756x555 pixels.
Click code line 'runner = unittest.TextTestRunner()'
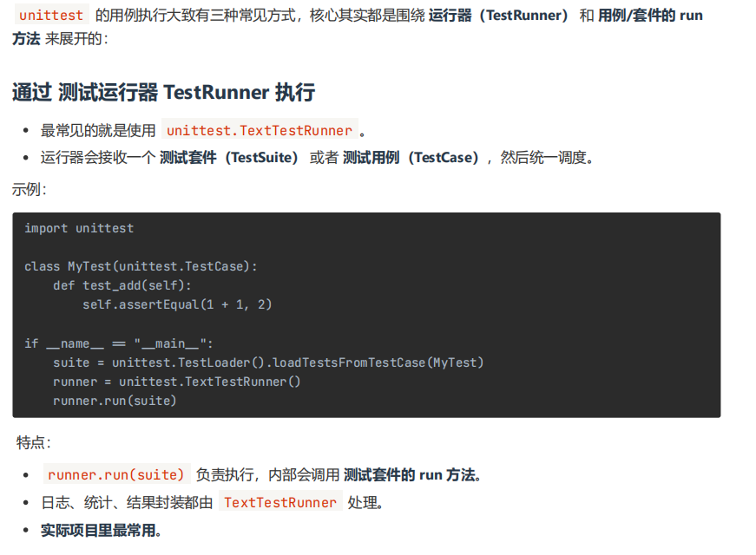tap(177, 382)
